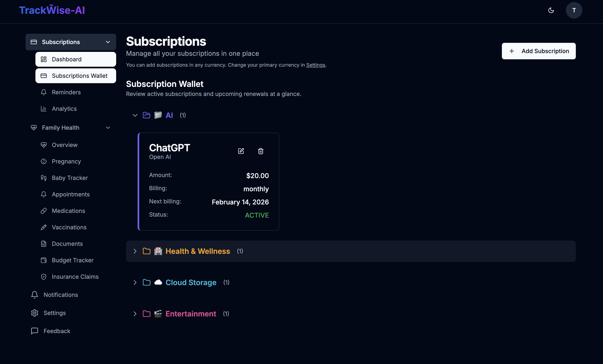Collapse the AI category section

[x=135, y=115]
